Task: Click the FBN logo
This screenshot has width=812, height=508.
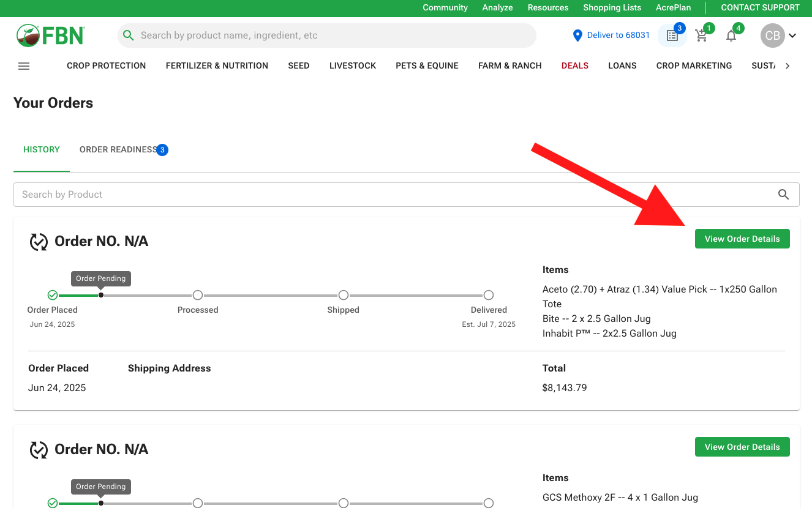Action: (x=50, y=35)
